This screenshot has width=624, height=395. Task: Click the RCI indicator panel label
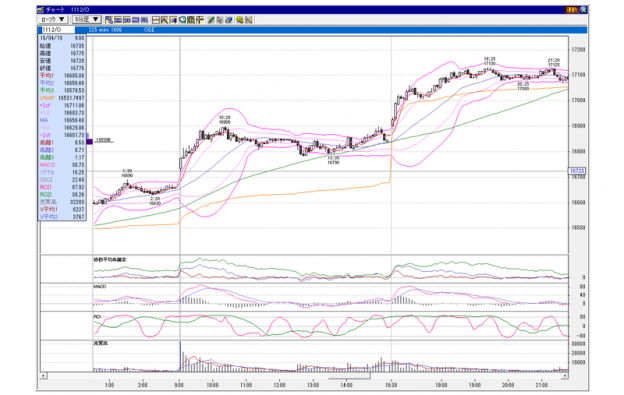point(97,317)
